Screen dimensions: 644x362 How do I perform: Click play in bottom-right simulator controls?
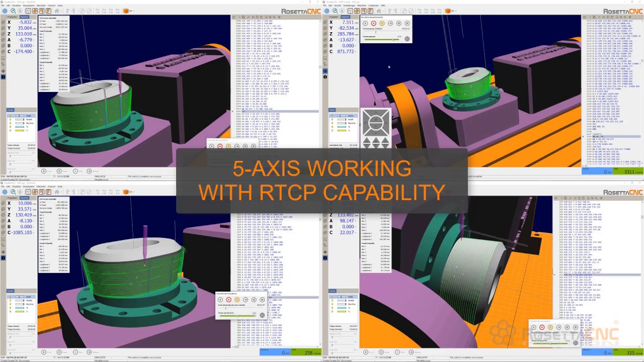[534, 327]
